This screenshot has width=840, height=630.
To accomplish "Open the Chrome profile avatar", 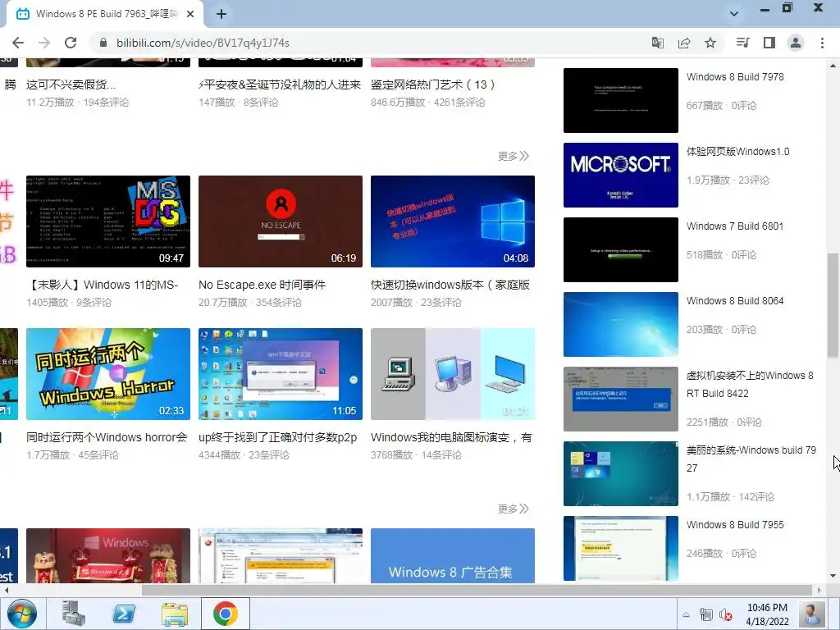I will pyautogui.click(x=796, y=43).
